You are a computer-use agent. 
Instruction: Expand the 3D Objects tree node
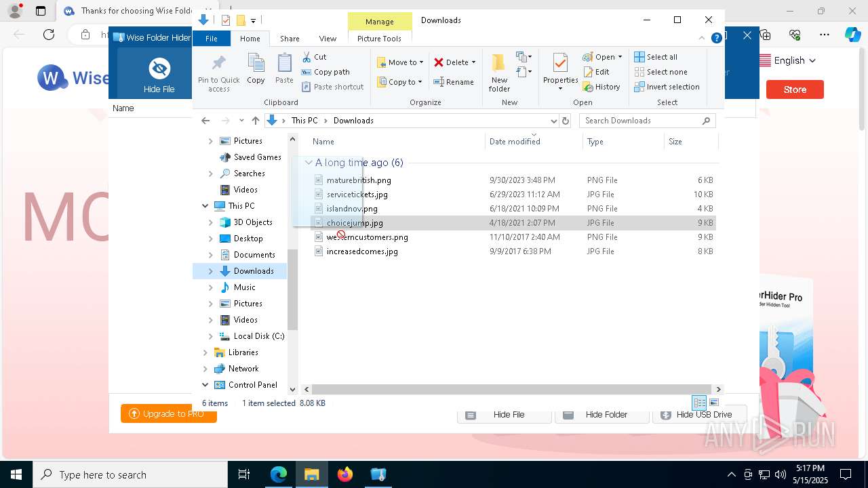(211, 222)
